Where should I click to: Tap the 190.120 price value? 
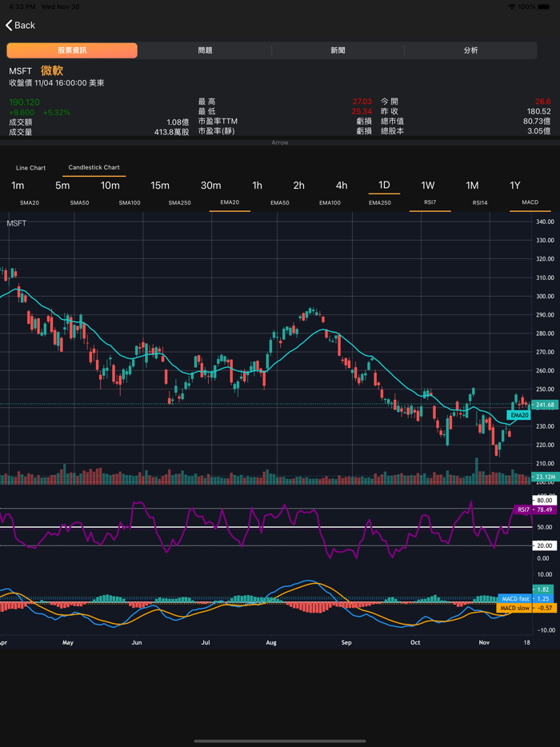(x=24, y=102)
